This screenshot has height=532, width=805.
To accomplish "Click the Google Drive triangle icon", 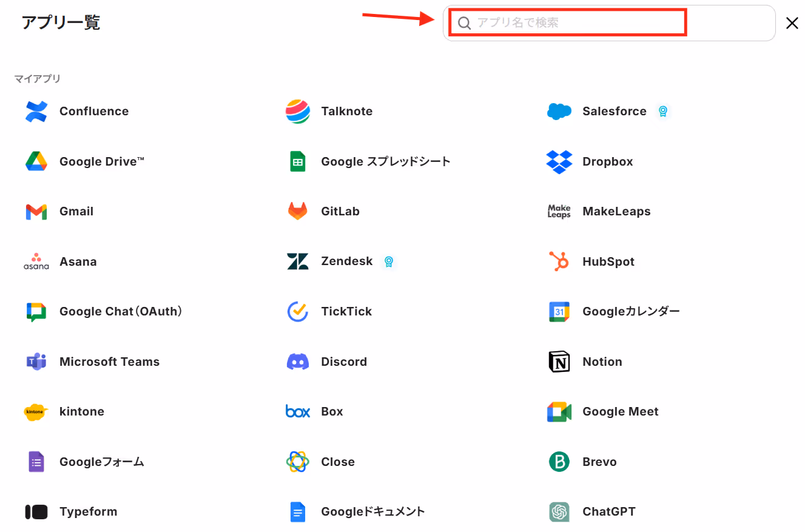I will pyautogui.click(x=36, y=161).
